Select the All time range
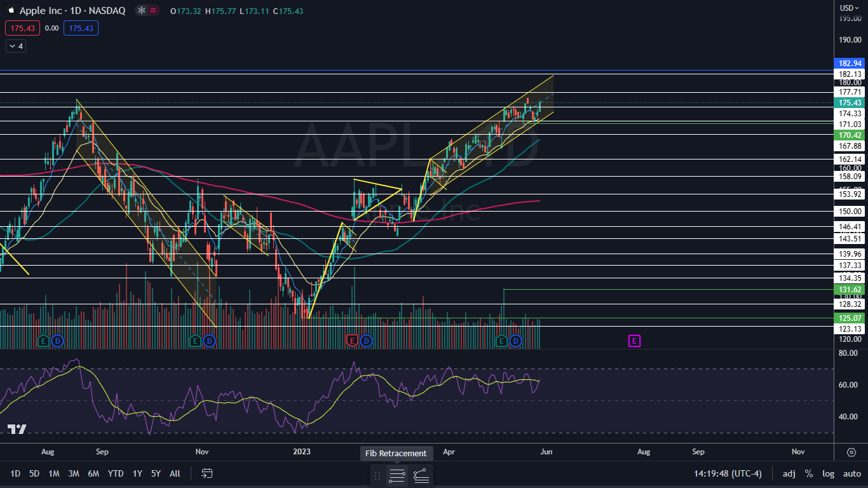The width and height of the screenshot is (868, 488). (x=175, y=473)
